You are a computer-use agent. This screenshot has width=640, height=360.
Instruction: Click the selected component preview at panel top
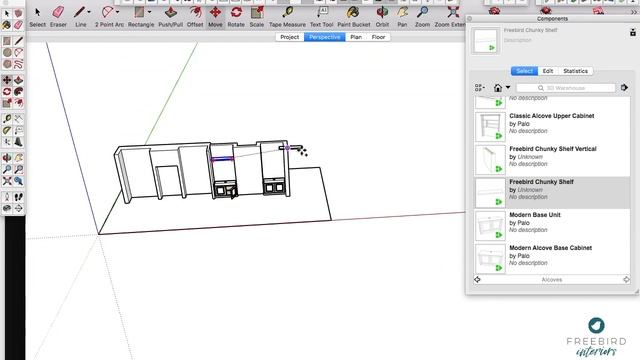tap(485, 40)
